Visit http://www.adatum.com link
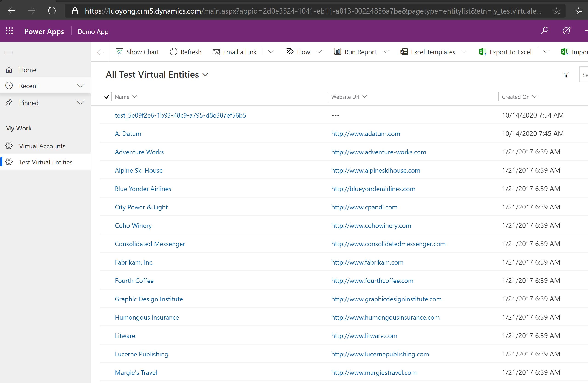Viewport: 588px width, 383px height. pos(366,134)
